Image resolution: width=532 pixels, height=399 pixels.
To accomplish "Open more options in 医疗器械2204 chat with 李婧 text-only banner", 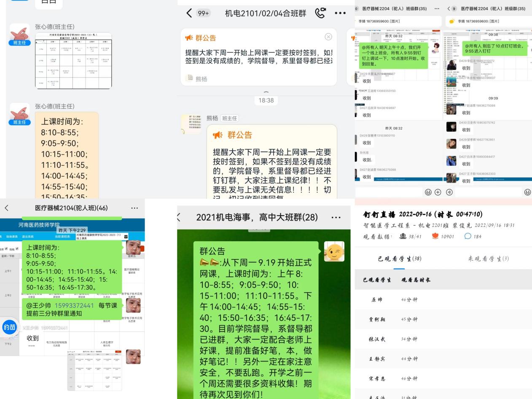I will [x=436, y=8].
